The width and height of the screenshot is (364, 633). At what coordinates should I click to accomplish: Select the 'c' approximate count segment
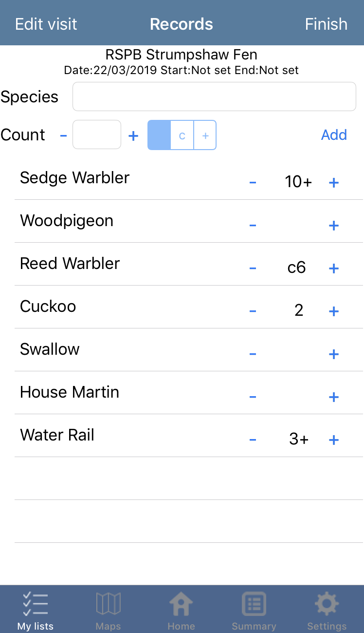tap(182, 135)
